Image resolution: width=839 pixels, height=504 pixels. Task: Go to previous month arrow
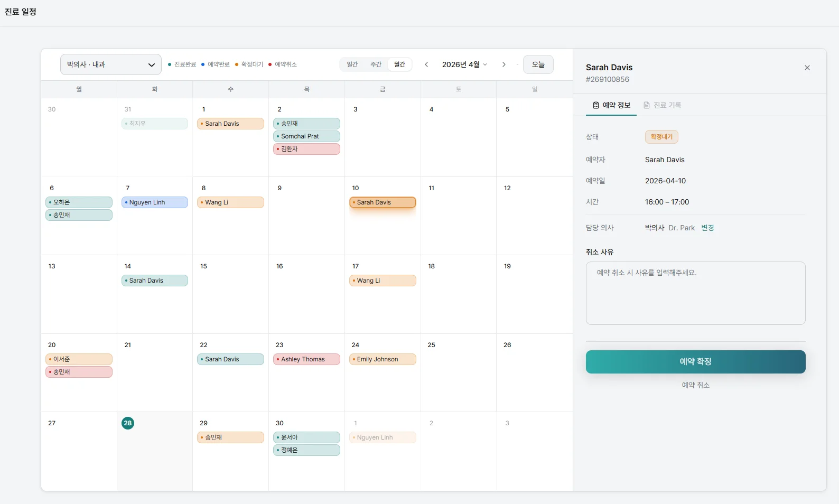coord(426,64)
